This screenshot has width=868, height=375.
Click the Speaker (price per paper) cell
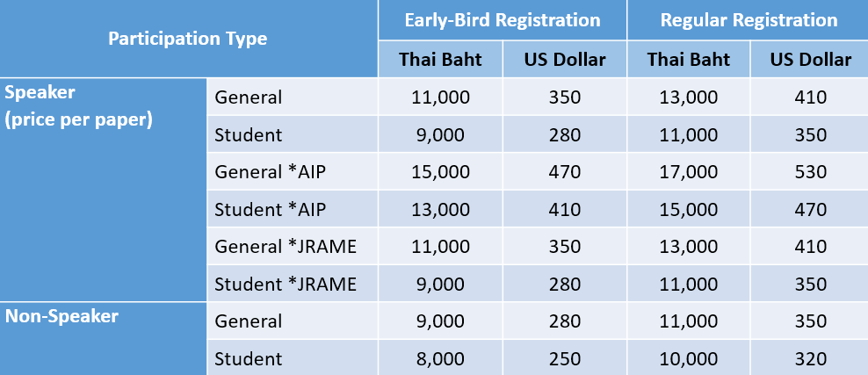pos(104,190)
